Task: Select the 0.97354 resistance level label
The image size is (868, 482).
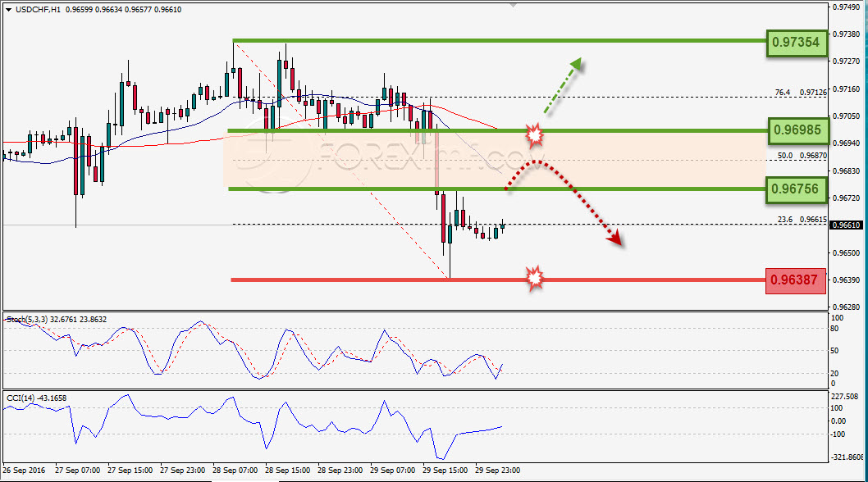Action: [796, 42]
